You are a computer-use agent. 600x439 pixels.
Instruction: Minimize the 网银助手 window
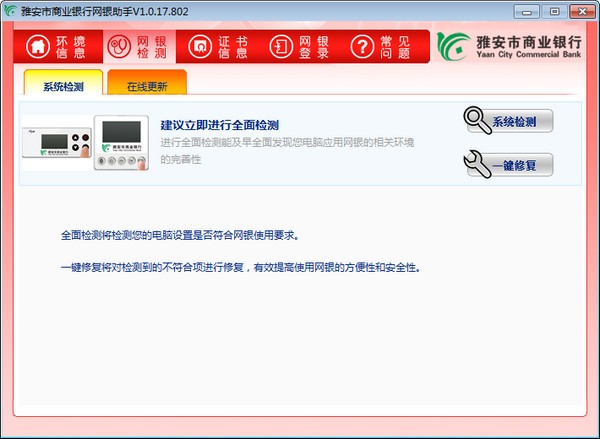point(526,11)
